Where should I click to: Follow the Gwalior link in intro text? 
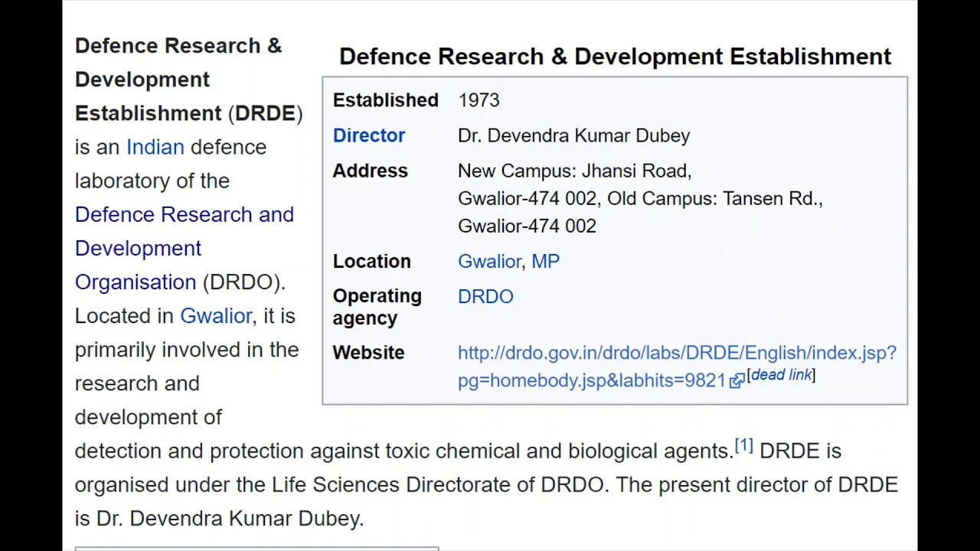[215, 316]
